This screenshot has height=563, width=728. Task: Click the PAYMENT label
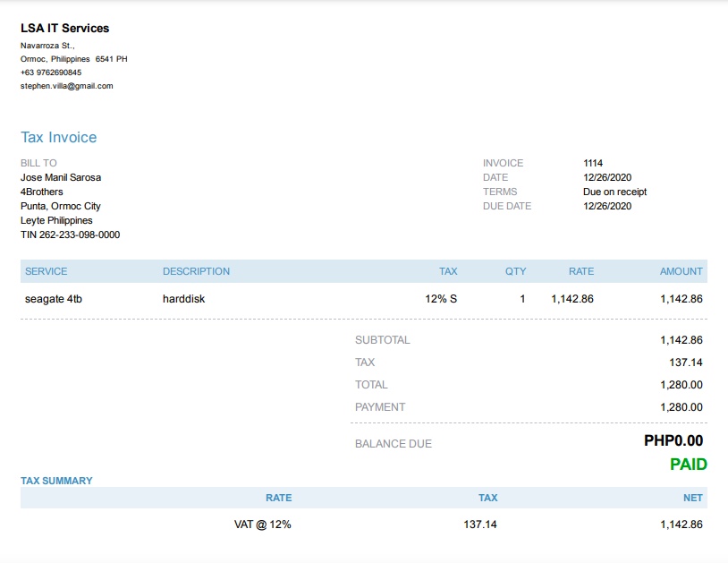[380, 407]
